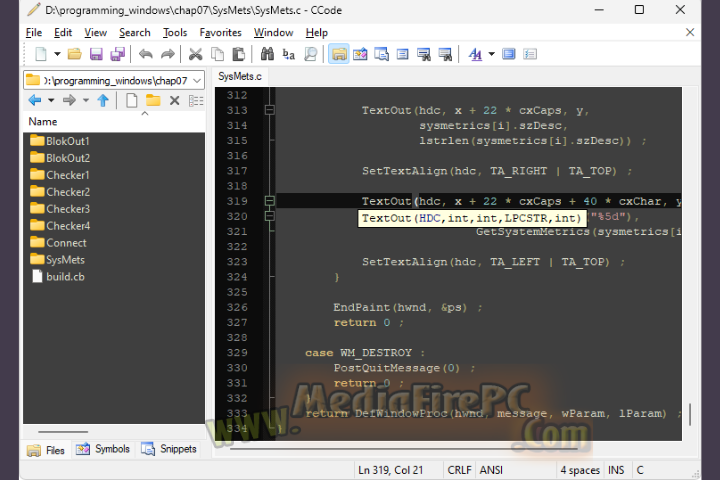Click the second search-results window icon
The height and width of the screenshot is (480, 720).
445,54
